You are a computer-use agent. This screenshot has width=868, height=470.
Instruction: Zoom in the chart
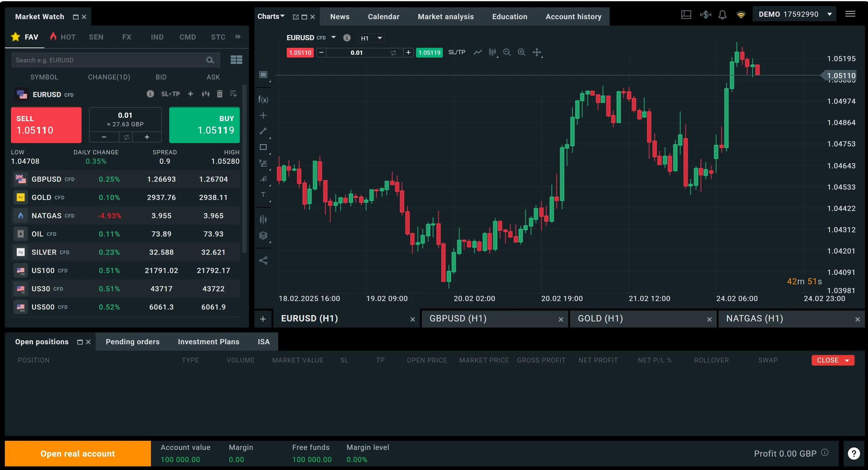click(x=521, y=52)
